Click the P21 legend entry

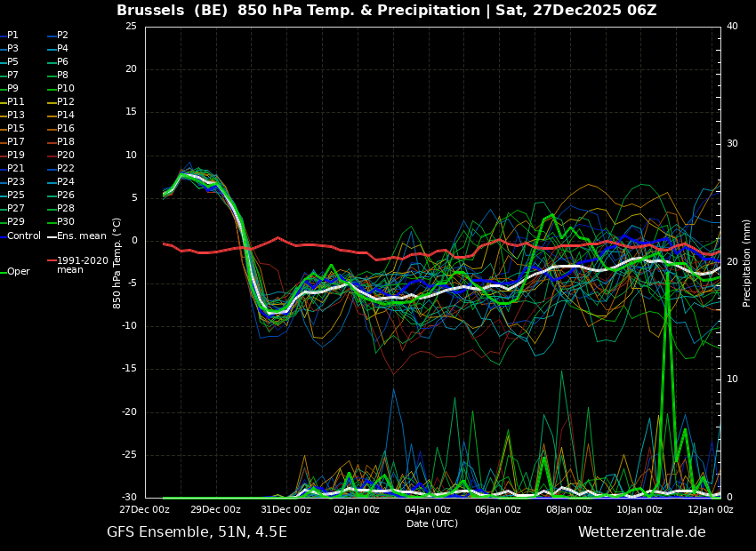coord(12,169)
